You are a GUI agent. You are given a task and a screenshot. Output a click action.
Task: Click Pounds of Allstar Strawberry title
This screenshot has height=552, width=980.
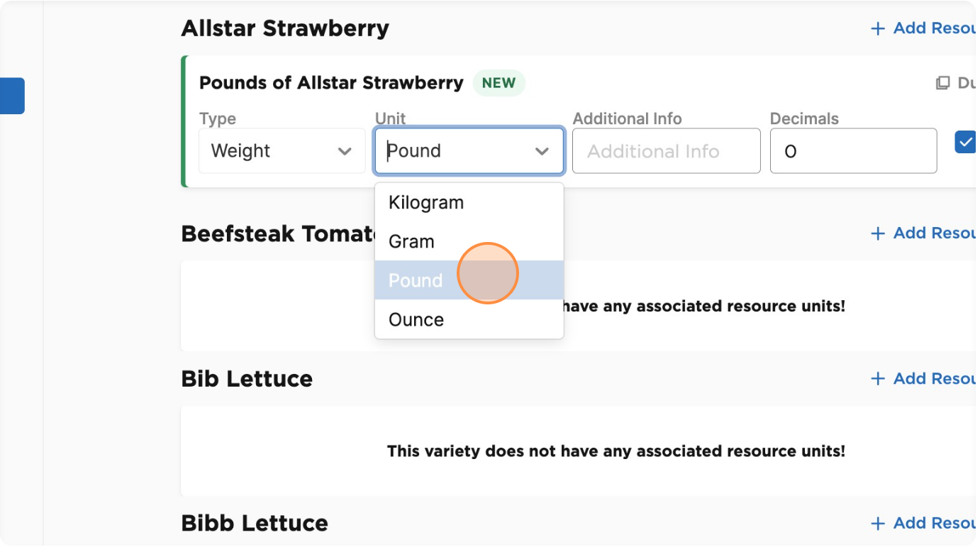[331, 83]
